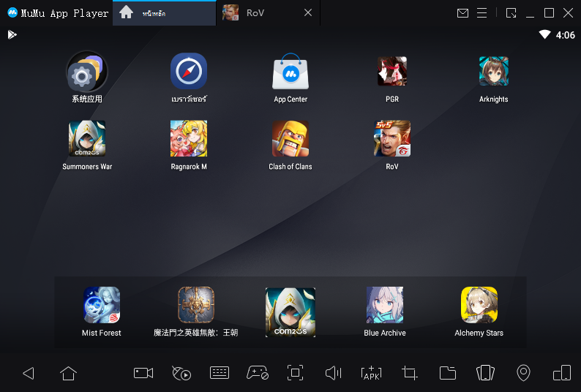Open the shared folder icon
This screenshot has width=581, height=392.
click(x=448, y=373)
